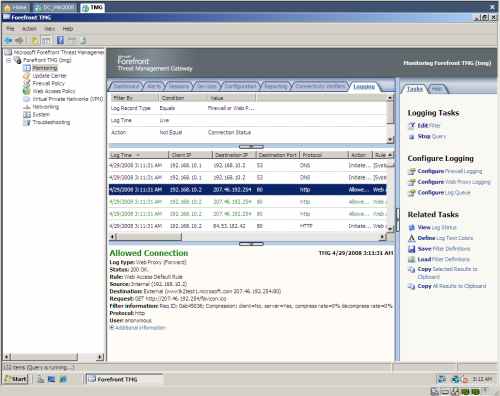This screenshot has width=500, height=396.
Task: Click the Configure Web Proxy Logging icon
Action: (412, 182)
